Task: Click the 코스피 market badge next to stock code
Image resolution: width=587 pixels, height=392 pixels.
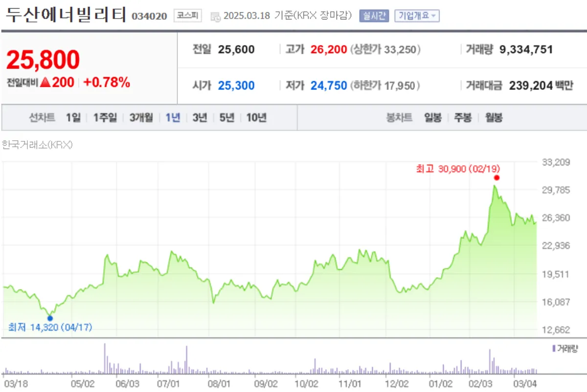Action: tap(188, 15)
